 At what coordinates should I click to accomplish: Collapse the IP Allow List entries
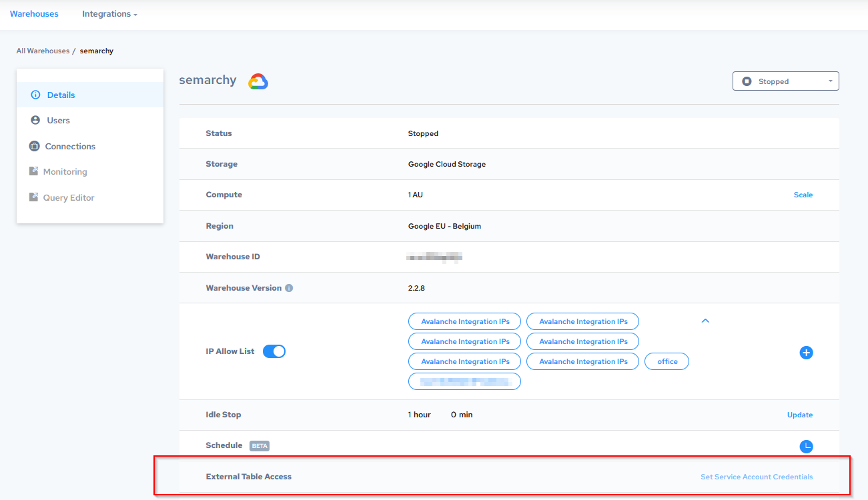click(x=705, y=321)
